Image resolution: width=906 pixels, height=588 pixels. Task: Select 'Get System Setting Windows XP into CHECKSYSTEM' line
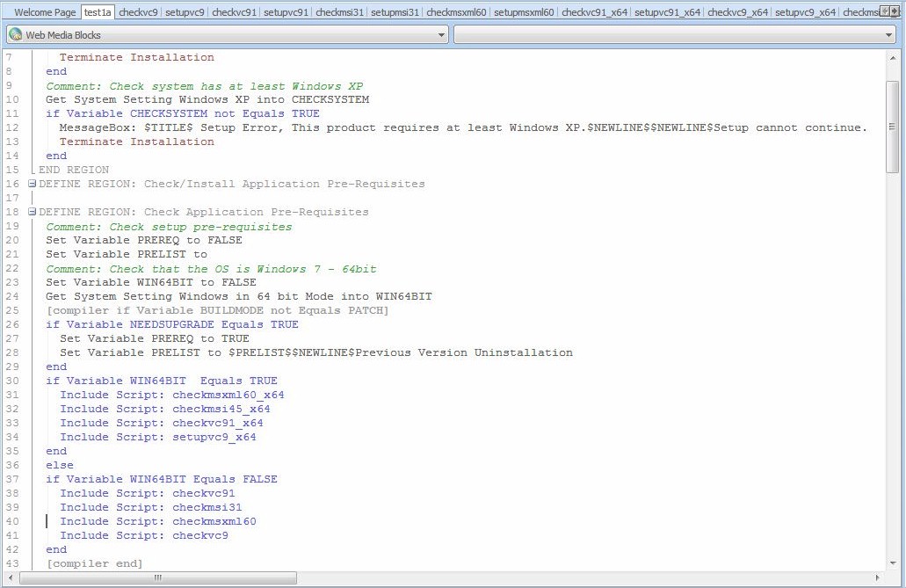point(207,99)
